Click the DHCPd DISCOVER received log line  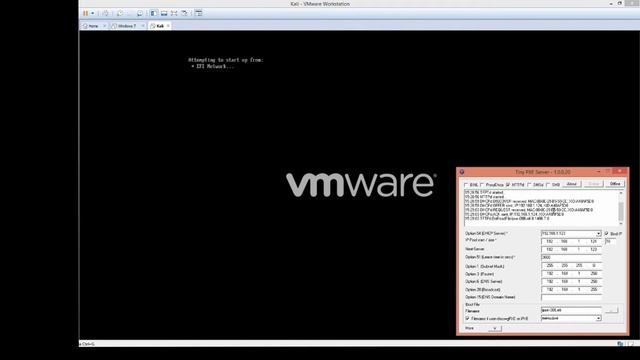coord(529,201)
